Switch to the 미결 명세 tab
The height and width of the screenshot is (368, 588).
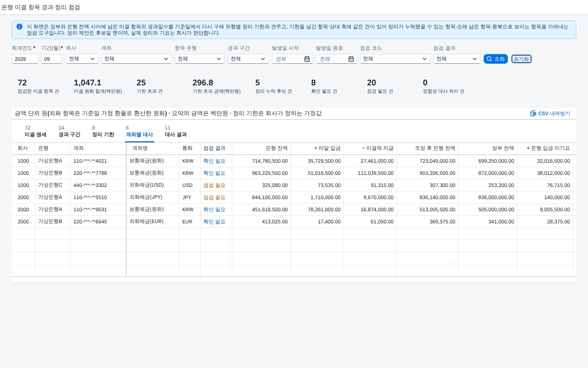pos(35,132)
